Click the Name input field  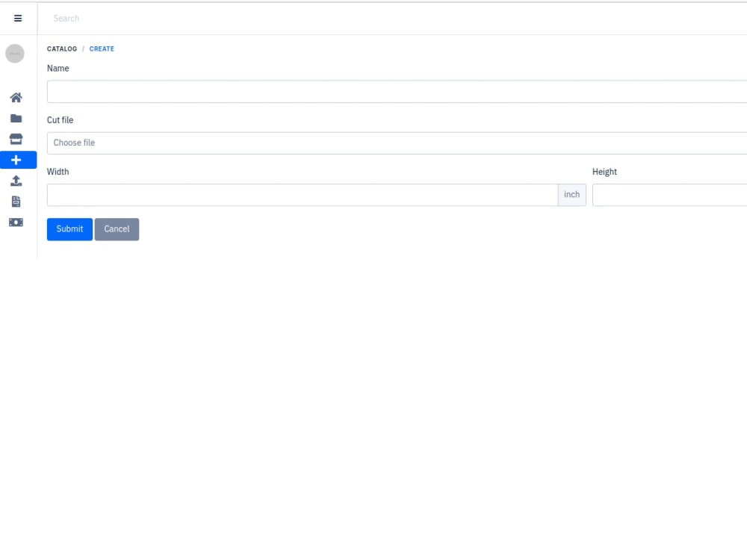click(299, 91)
